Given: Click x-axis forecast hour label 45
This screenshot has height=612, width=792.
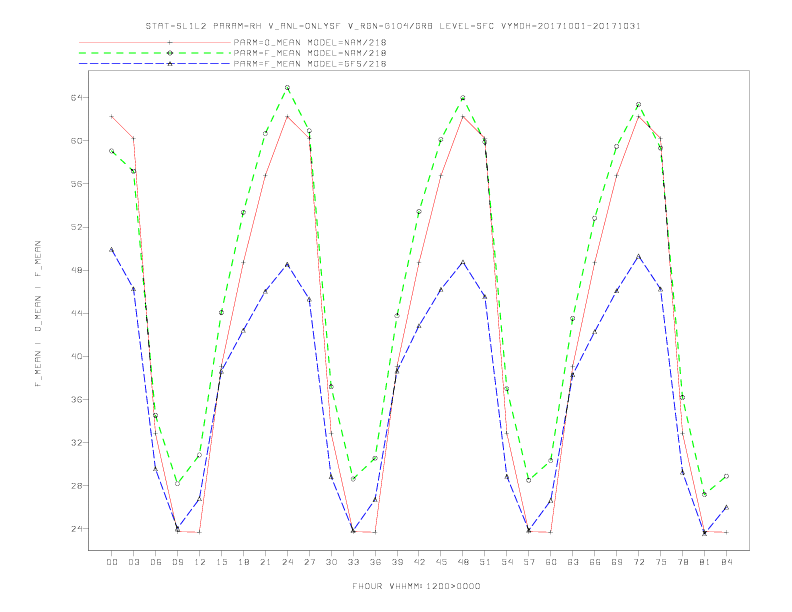Looking at the screenshot, I should pos(441,562).
